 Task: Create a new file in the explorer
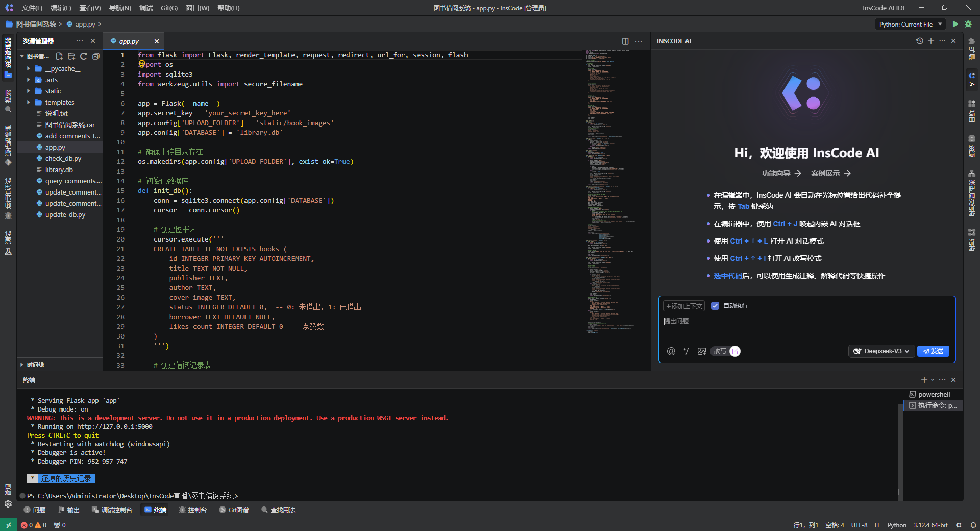(x=59, y=56)
